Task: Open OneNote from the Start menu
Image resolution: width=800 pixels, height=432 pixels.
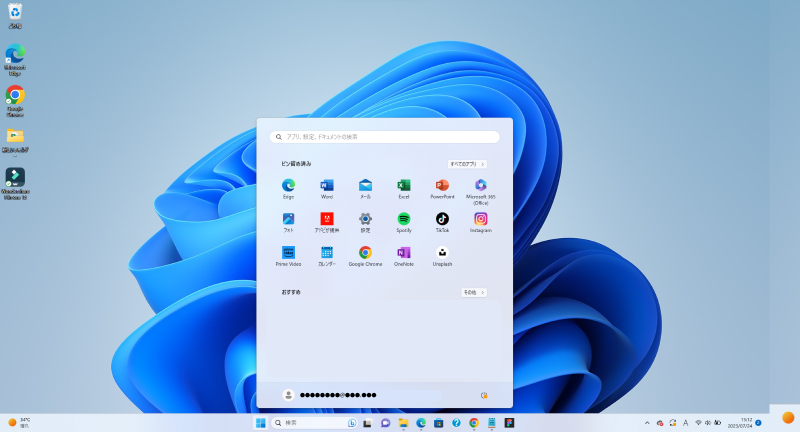Action: click(x=404, y=257)
